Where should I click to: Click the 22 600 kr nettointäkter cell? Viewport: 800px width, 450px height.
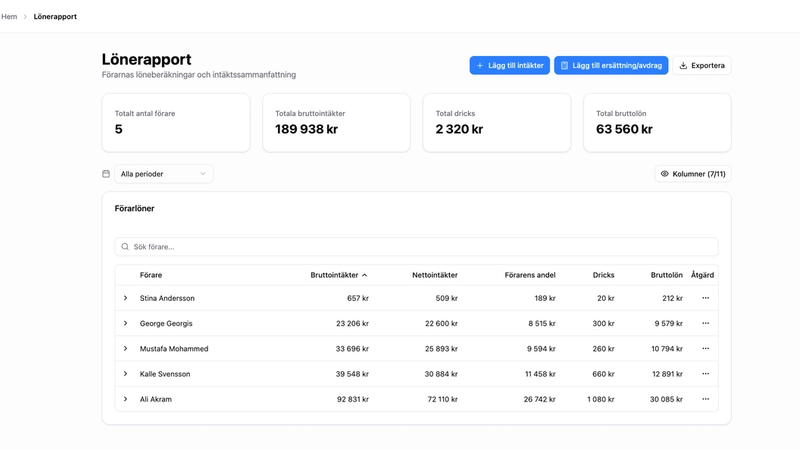(441, 323)
